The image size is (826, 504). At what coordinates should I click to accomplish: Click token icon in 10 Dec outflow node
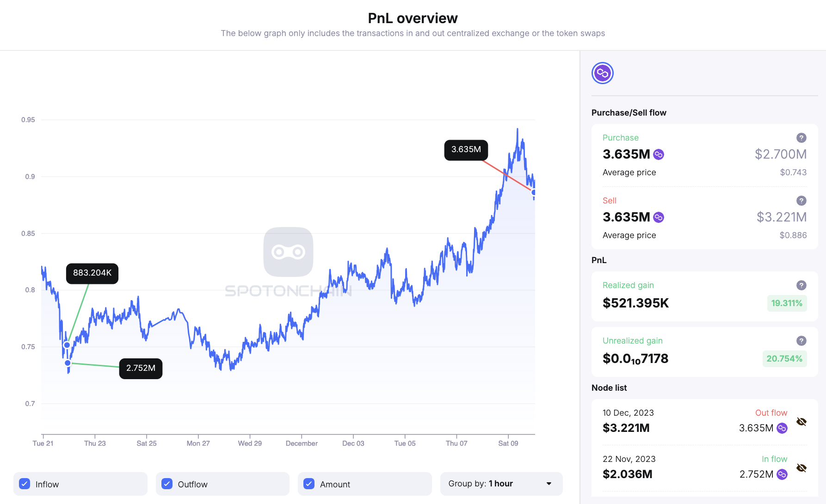pos(782,428)
